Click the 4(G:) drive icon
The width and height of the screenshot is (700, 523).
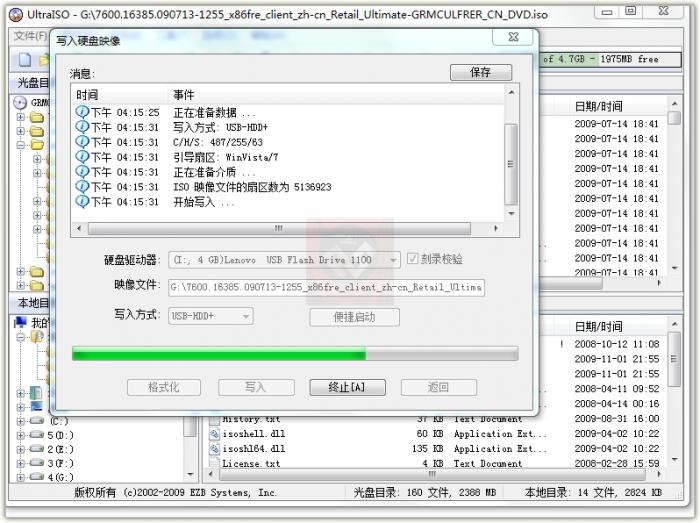coord(37,477)
